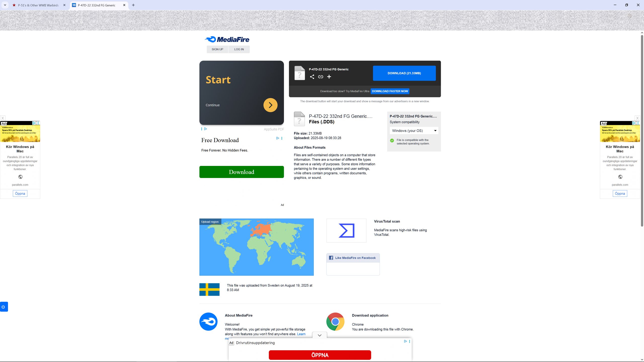Click the MediaFire logo
644x362 pixels.
tap(227, 39)
